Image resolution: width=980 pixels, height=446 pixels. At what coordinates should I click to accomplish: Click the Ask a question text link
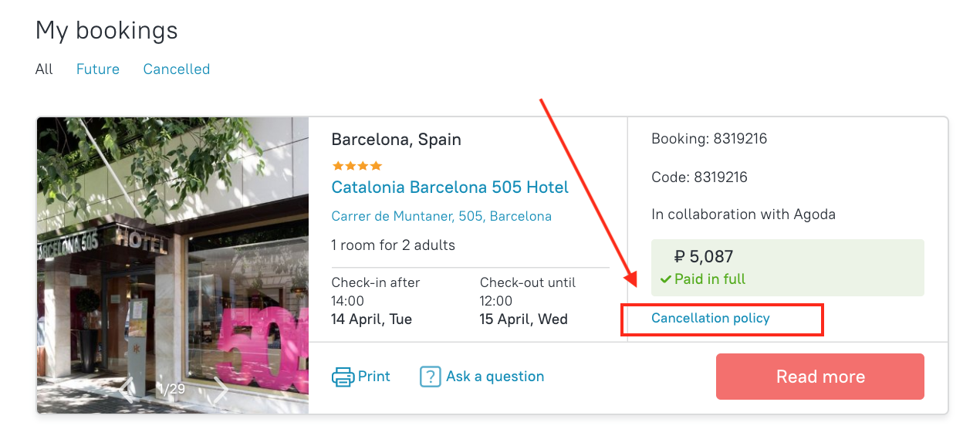(495, 377)
